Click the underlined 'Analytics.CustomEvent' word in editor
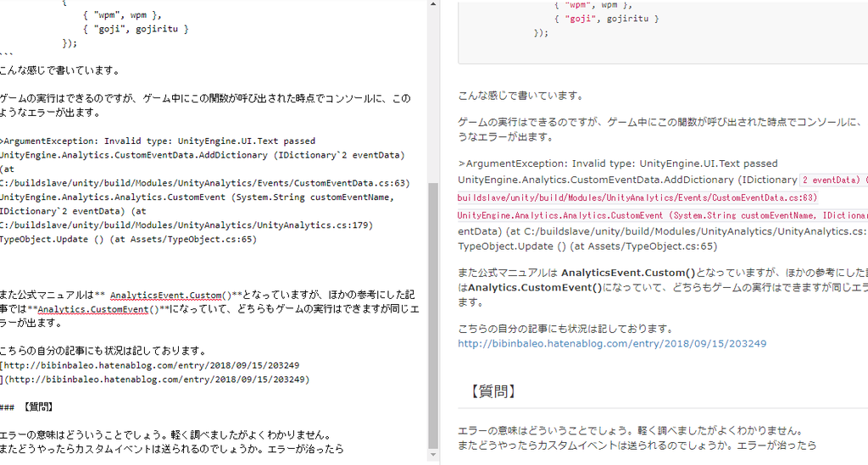Viewport: 868px width, 465px height. (x=93, y=310)
